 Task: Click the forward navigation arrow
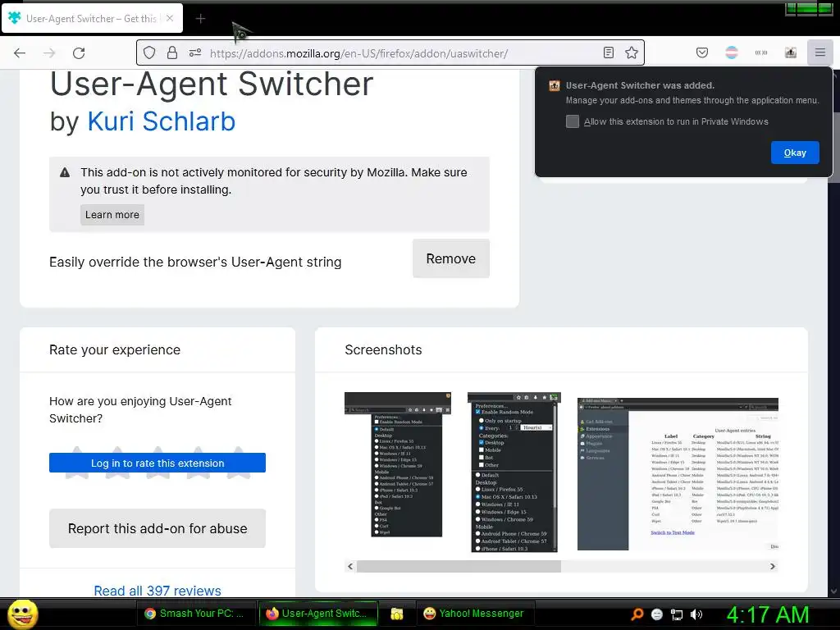[x=49, y=53]
